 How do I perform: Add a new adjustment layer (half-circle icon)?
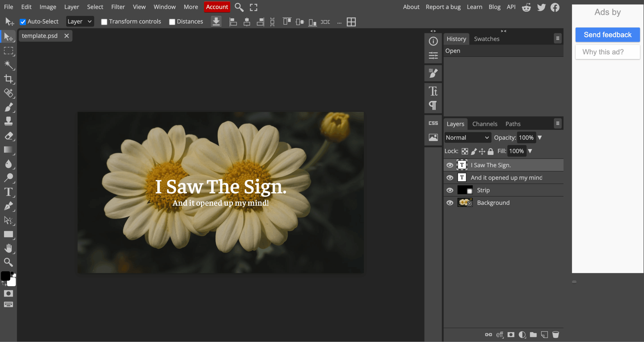tap(522, 335)
